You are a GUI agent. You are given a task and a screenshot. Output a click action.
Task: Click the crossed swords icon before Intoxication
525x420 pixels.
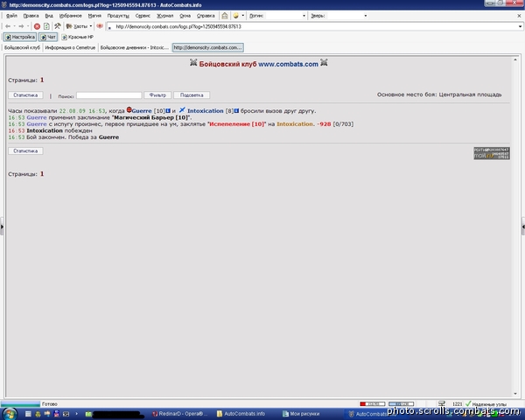(182, 110)
